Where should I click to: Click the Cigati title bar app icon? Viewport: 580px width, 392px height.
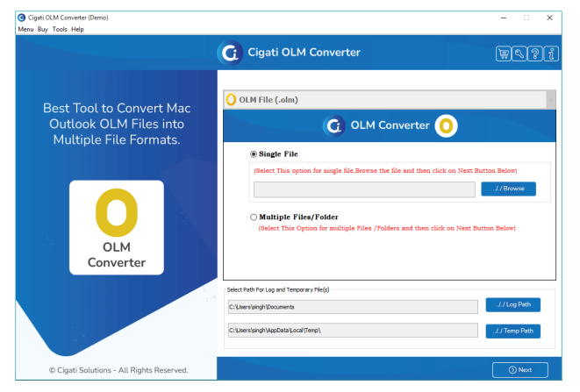click(x=21, y=18)
